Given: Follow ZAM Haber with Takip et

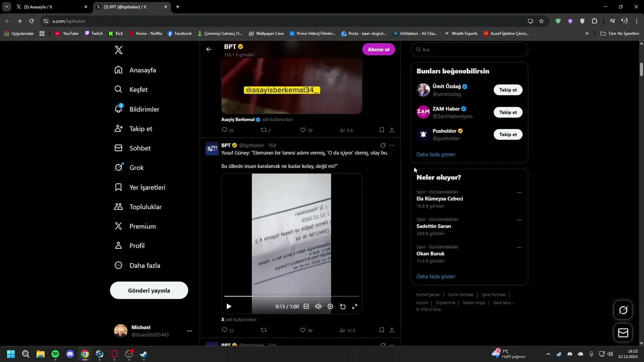Looking at the screenshot, I should (508, 112).
